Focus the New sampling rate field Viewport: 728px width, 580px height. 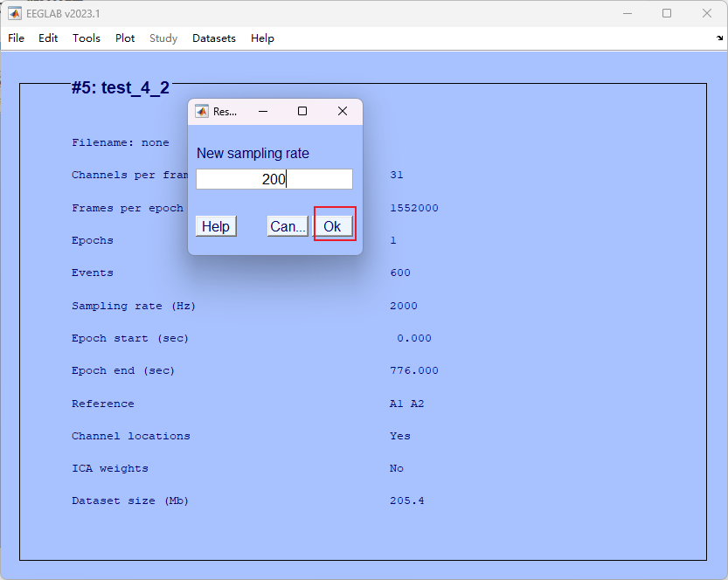[x=274, y=179]
